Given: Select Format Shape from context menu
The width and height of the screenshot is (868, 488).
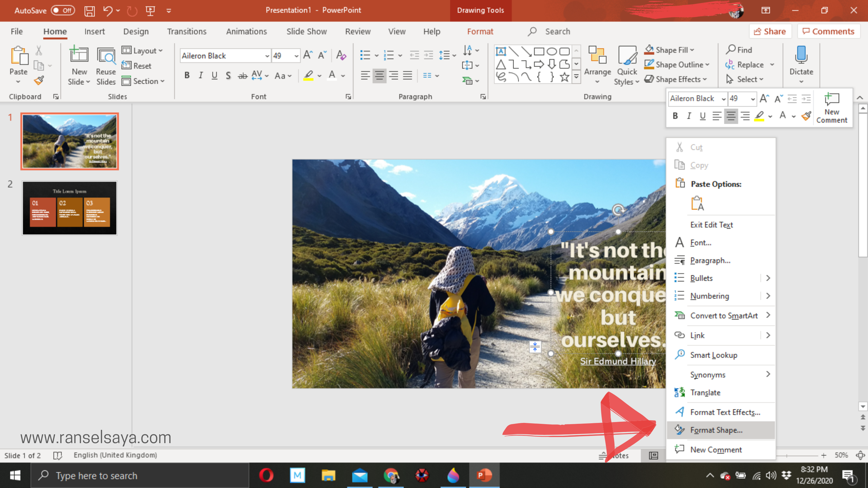Looking at the screenshot, I should 716,430.
